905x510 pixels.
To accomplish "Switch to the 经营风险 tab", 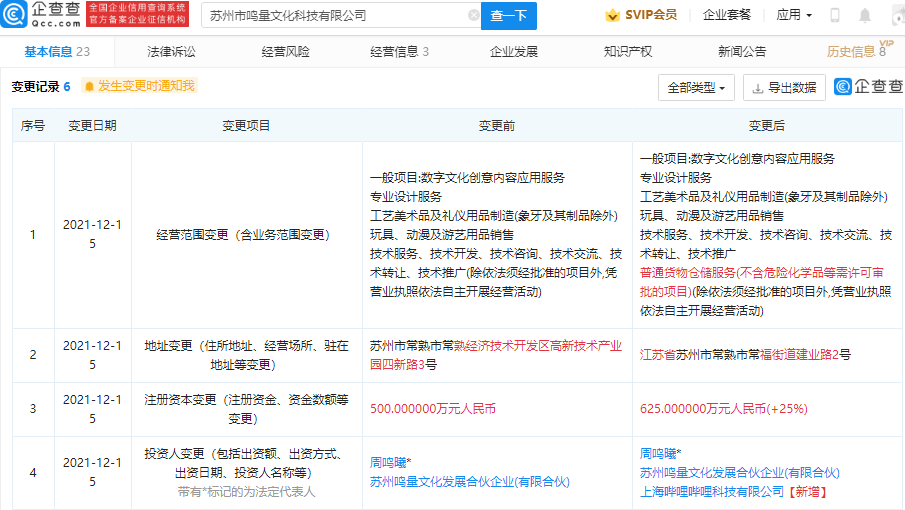I will click(285, 52).
